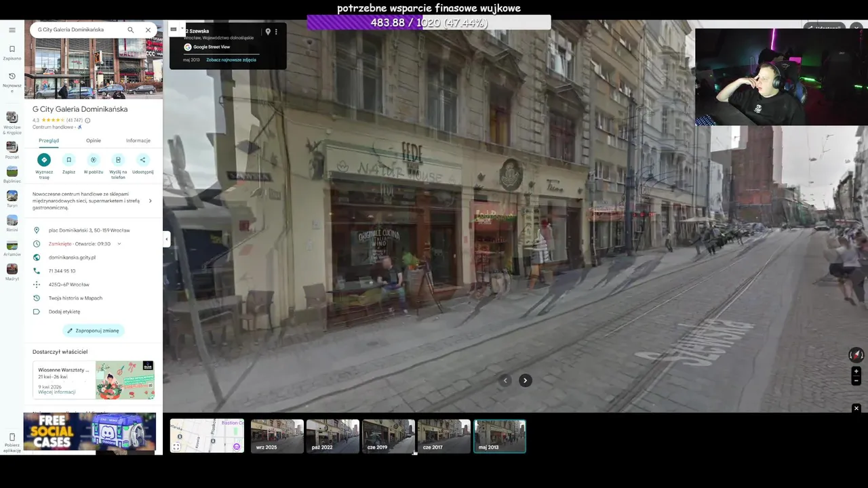Go to next Street View image arrow
This screenshot has width=868, height=488.
pos(525,380)
